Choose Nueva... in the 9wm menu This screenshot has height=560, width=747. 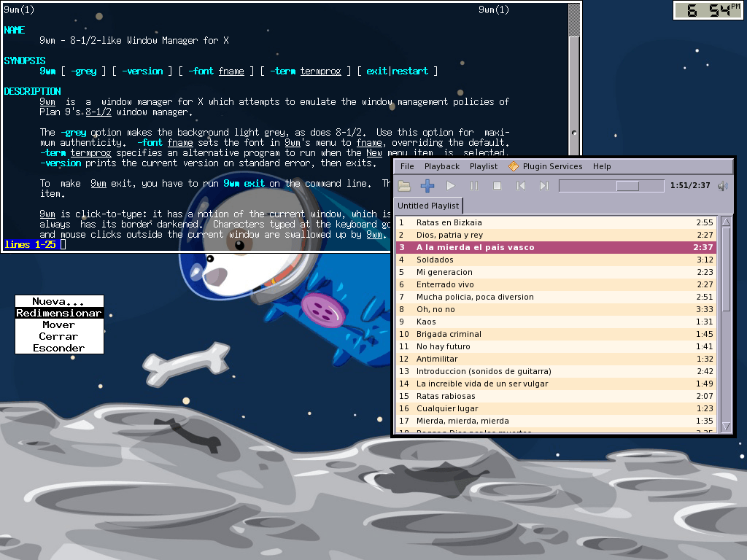click(58, 301)
